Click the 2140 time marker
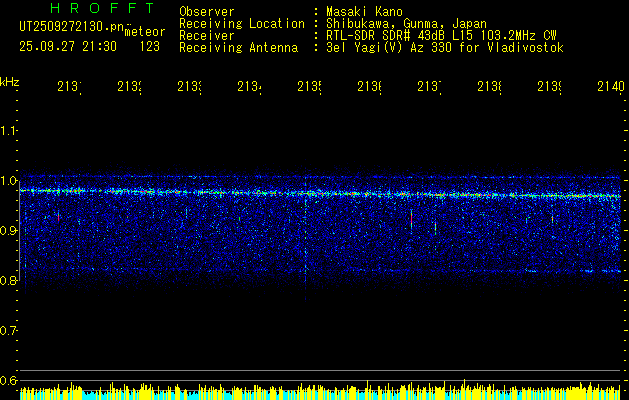The height and width of the screenshot is (400, 629). (x=611, y=87)
